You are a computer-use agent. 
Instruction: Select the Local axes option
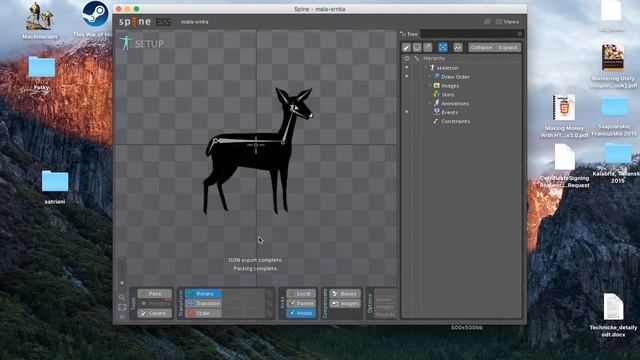[301, 294]
